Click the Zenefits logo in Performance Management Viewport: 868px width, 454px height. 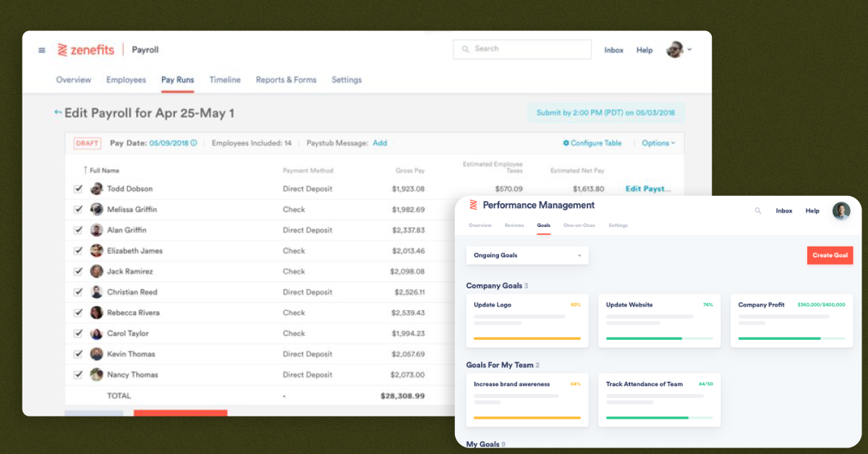pos(474,205)
